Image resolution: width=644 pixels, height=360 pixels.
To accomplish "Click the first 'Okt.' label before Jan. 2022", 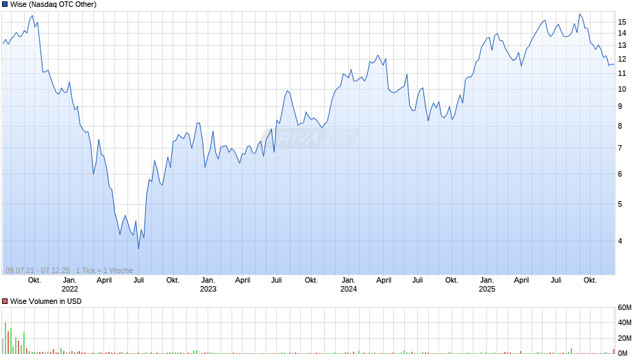I will tap(34, 281).
